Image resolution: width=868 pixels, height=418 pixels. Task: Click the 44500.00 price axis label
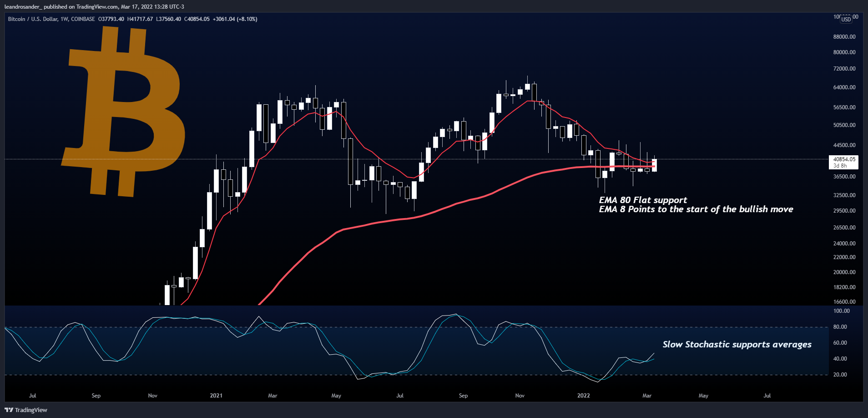tap(844, 145)
